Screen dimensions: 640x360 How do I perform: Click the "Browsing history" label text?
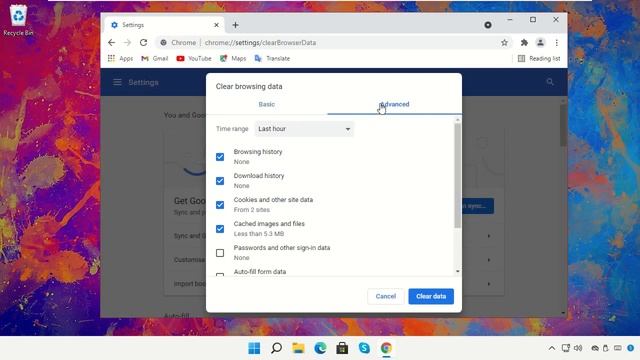pyautogui.click(x=258, y=152)
